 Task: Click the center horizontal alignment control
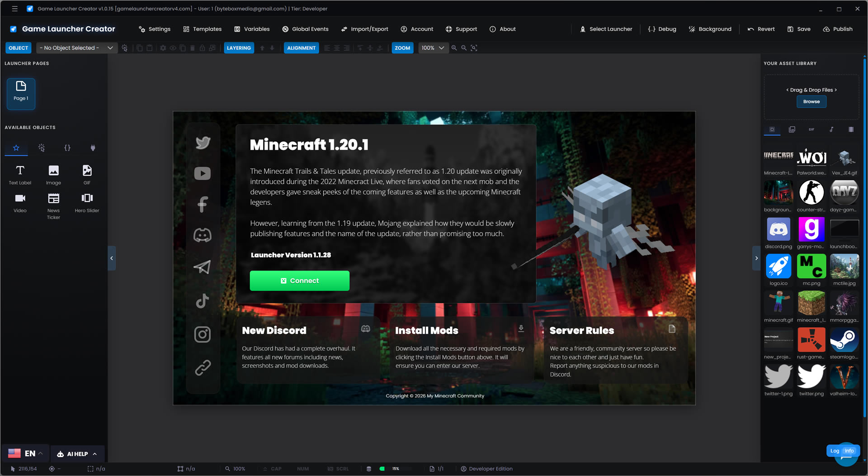(336, 48)
